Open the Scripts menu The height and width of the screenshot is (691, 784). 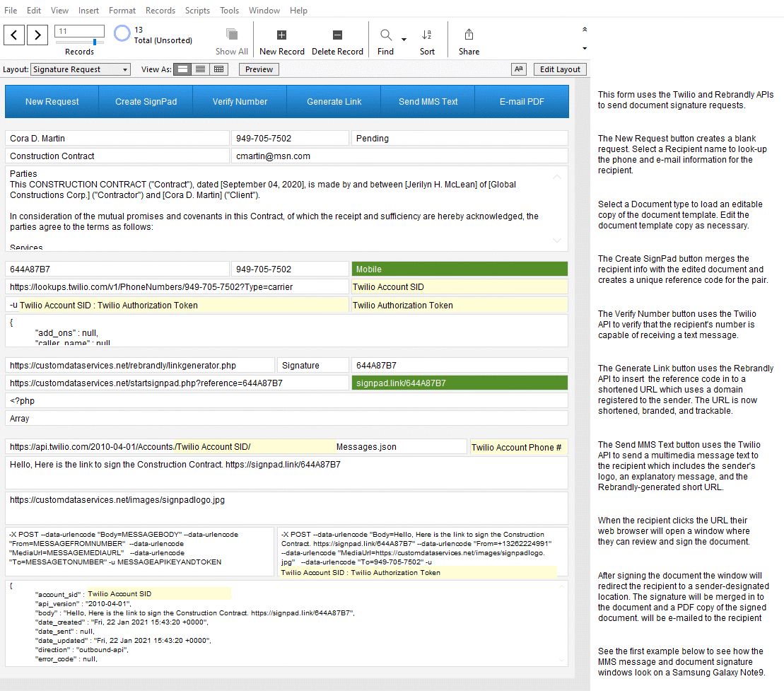pos(197,10)
